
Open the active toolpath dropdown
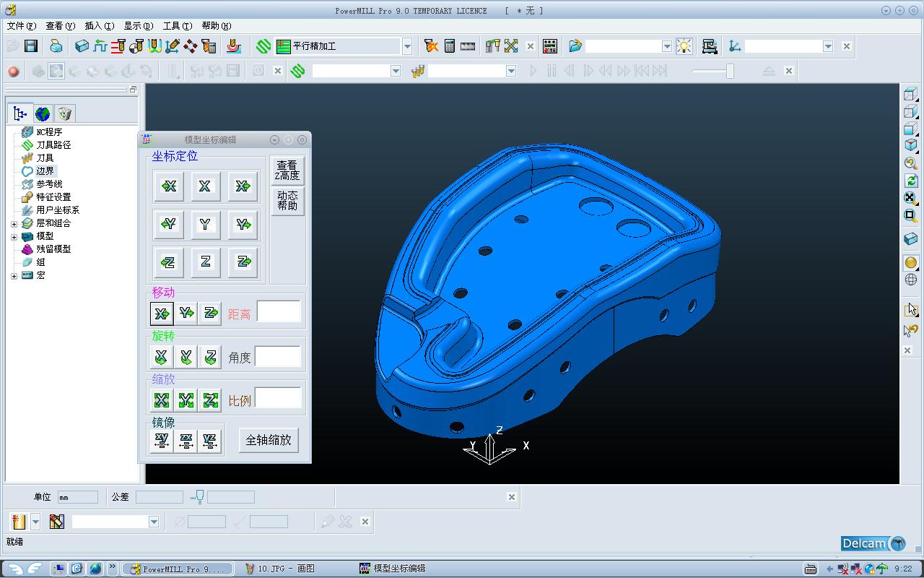tap(396, 71)
